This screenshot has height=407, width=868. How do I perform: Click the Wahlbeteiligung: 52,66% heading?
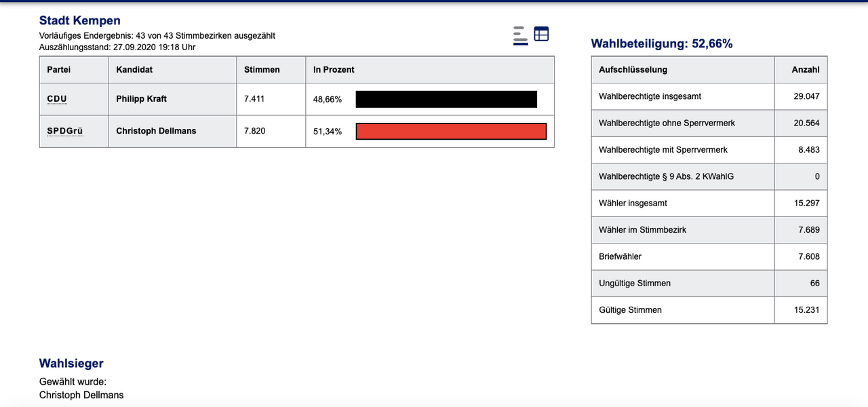662,44
